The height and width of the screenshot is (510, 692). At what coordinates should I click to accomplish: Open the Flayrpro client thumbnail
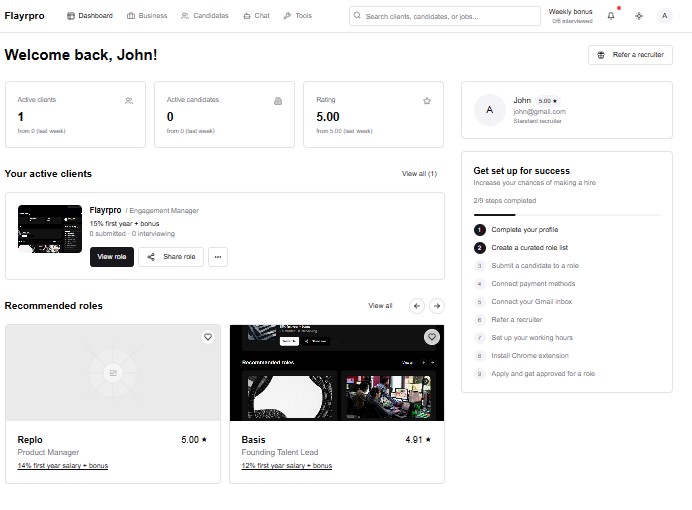click(x=50, y=229)
